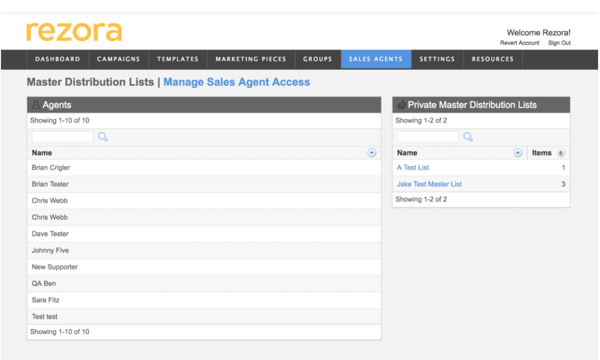Open the Templates tab
The image size is (600, 360).
point(178,59)
